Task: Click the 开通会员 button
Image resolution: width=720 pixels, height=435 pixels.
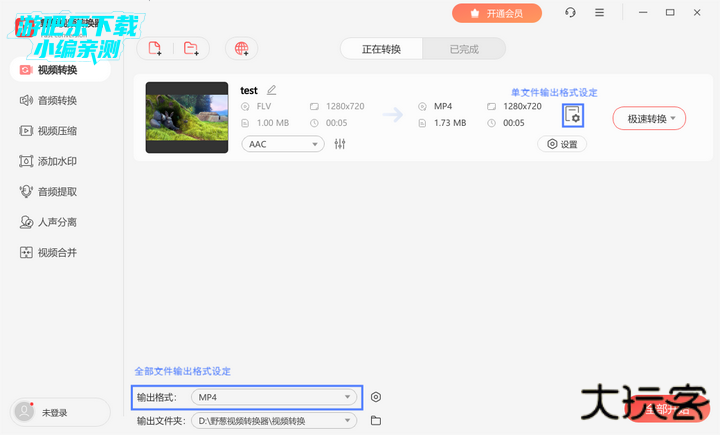Action: (x=497, y=13)
